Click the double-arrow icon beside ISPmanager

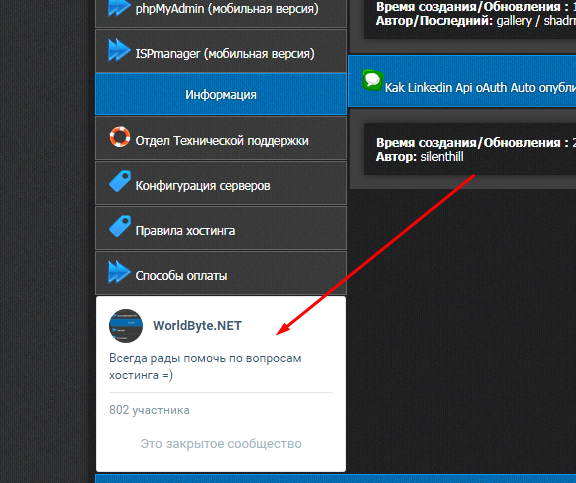click(x=119, y=50)
